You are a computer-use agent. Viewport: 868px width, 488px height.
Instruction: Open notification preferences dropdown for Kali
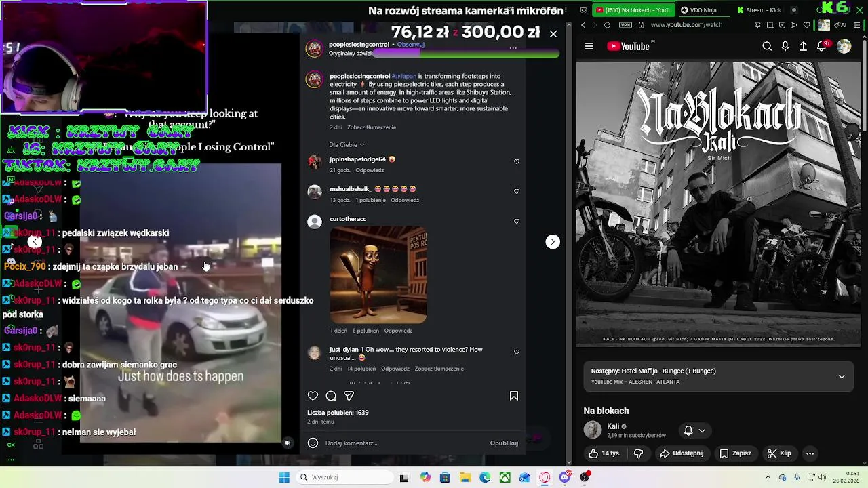pos(694,430)
